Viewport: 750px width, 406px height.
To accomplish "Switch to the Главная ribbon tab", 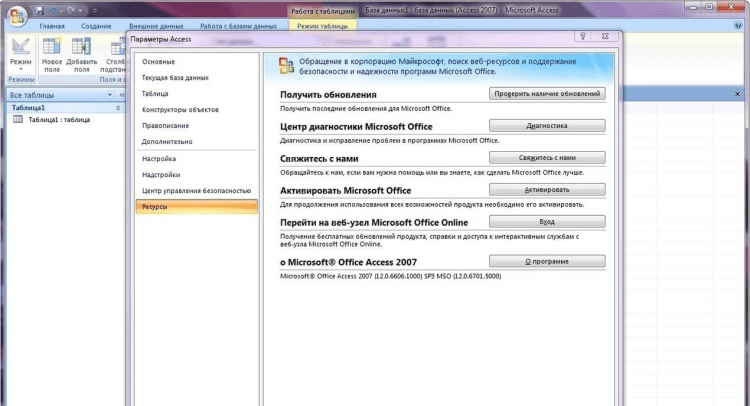I will [x=52, y=26].
